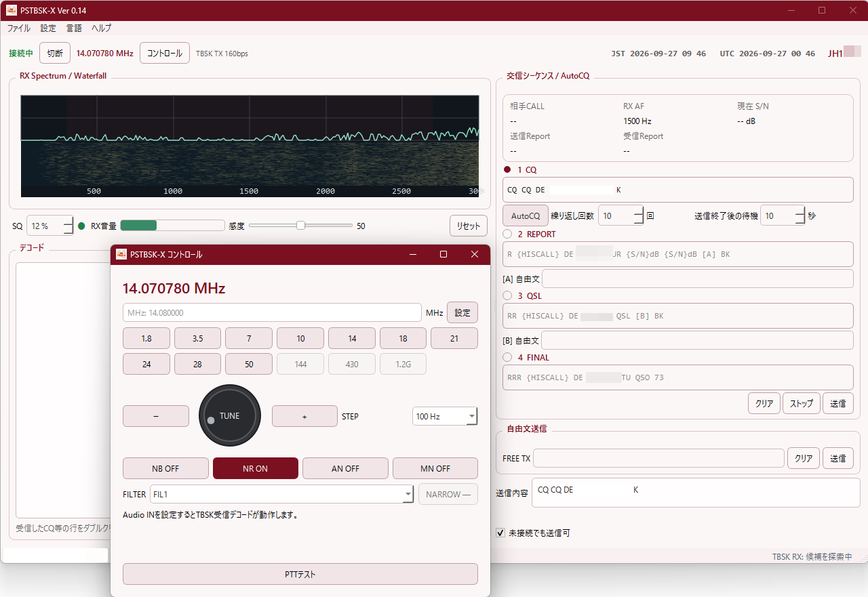Open the ヘルプ menu
This screenshot has height=597, width=868.
[x=102, y=28]
